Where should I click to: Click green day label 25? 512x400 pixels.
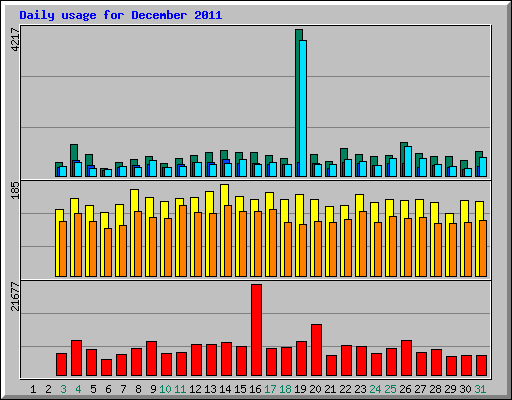click(x=390, y=389)
